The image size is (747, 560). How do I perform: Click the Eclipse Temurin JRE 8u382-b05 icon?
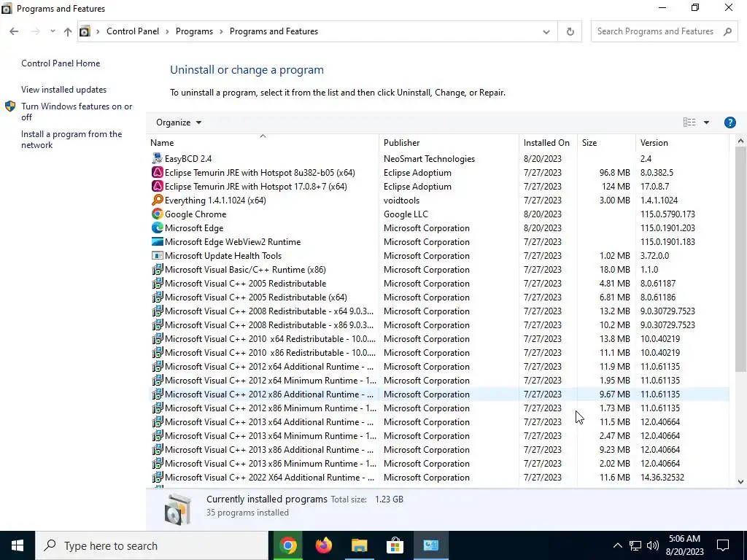[158, 172]
